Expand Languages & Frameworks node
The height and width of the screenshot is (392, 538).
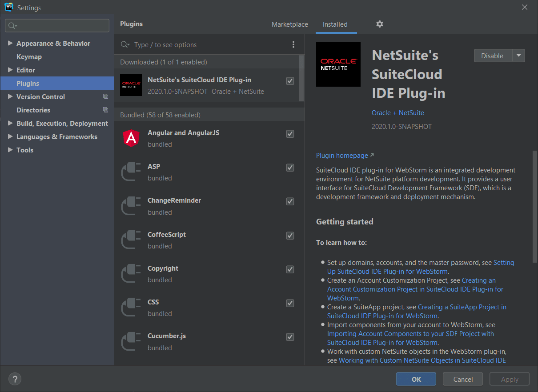10,136
